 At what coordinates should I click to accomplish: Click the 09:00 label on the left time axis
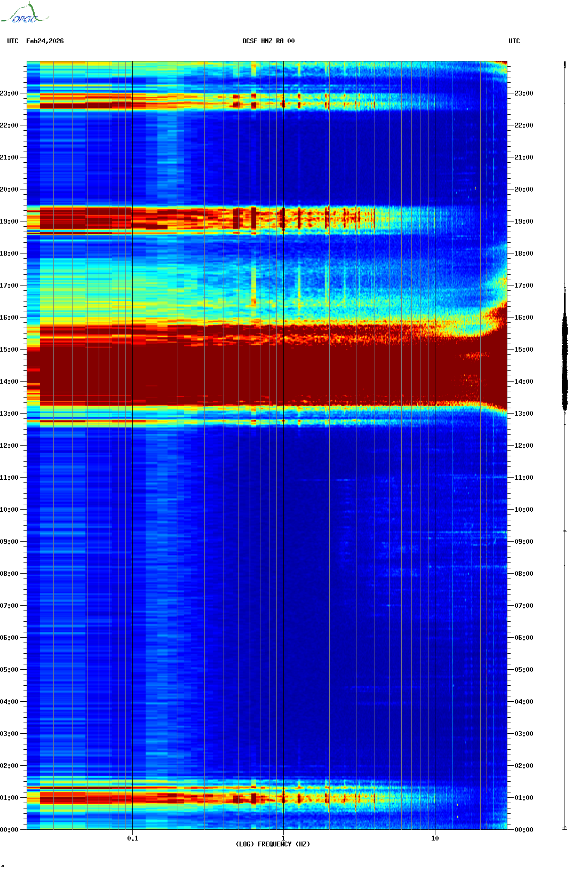(9, 542)
